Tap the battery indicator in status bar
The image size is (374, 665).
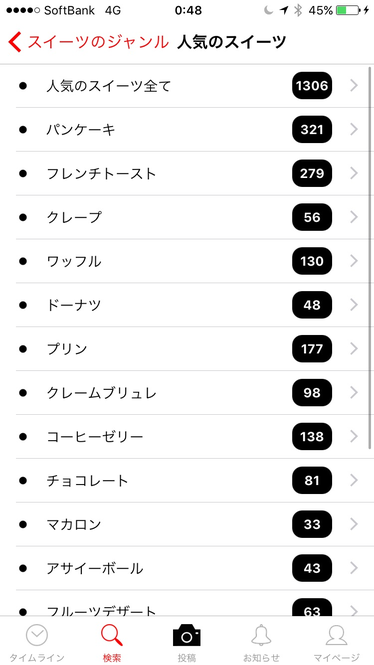[x=348, y=11]
